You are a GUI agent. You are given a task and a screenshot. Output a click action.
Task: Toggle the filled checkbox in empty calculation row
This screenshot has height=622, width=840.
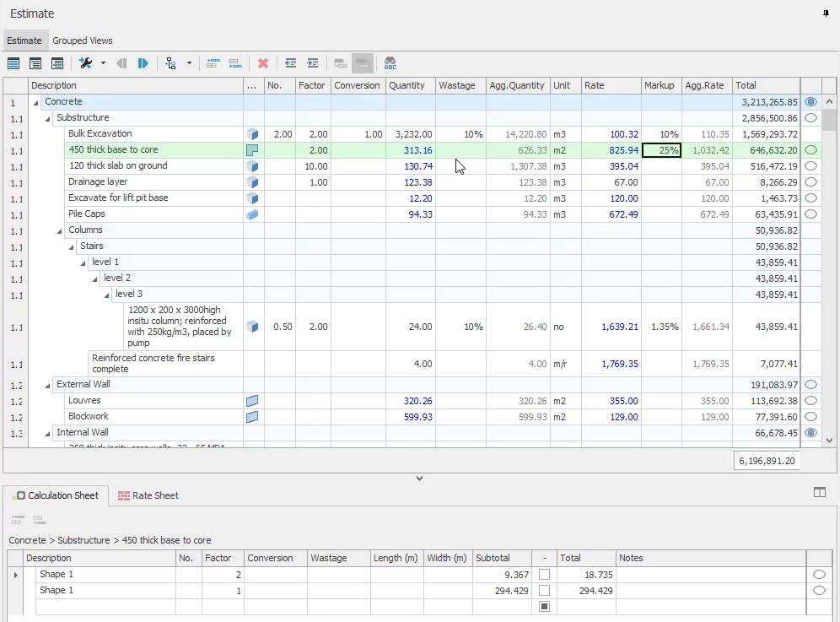[x=544, y=607]
